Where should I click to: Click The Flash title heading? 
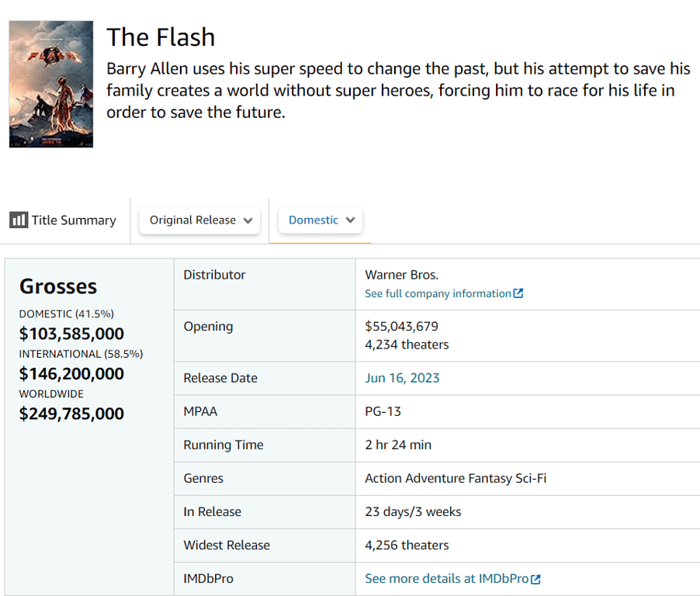(x=161, y=37)
